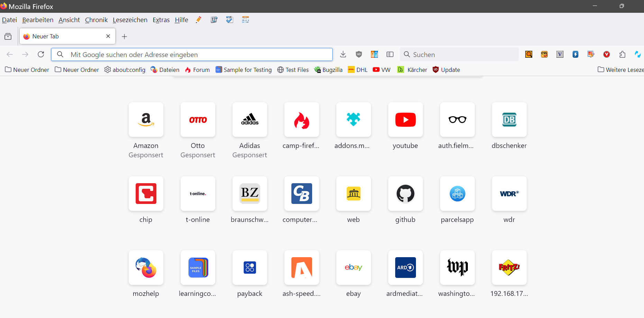
Task: Open the ebay shortcut tile
Action: point(354,268)
